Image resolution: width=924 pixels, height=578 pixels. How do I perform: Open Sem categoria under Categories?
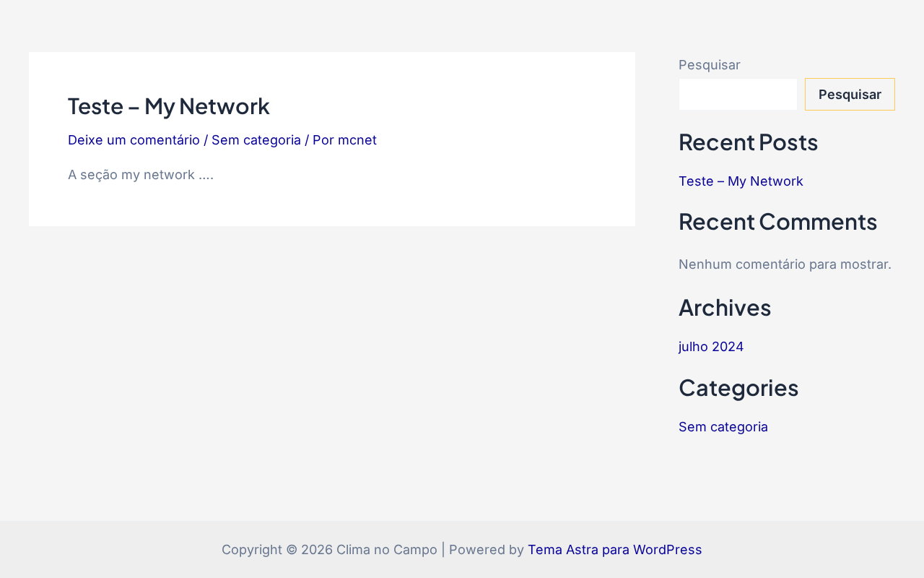[723, 427]
